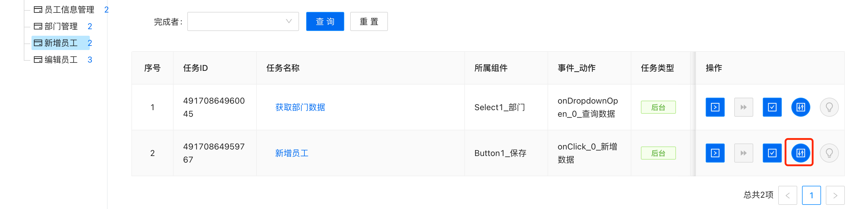The width and height of the screenshot is (868, 209).
Task: Click fast-forward icon in row 2
Action: [x=743, y=153]
